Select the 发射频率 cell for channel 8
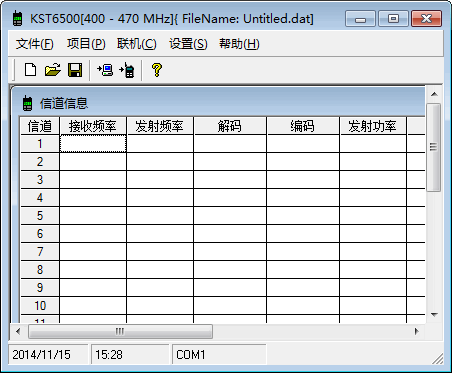The width and height of the screenshot is (452, 373). click(160, 270)
